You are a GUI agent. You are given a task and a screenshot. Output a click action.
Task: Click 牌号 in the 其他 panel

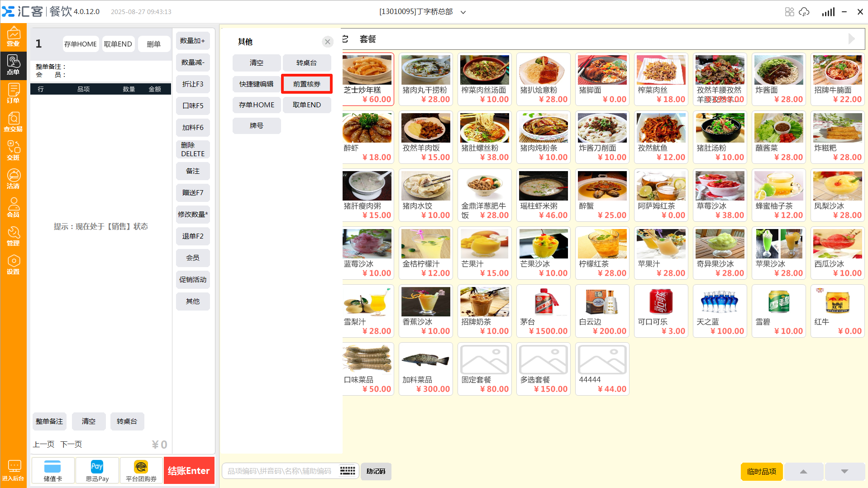[257, 126]
